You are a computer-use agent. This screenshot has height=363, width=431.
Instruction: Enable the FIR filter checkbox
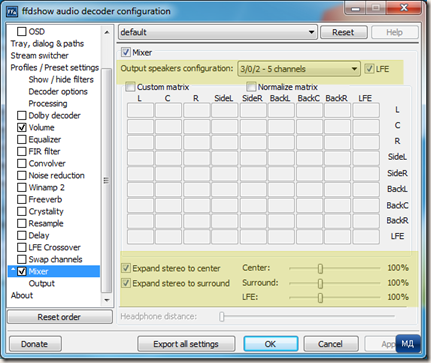tap(22, 152)
